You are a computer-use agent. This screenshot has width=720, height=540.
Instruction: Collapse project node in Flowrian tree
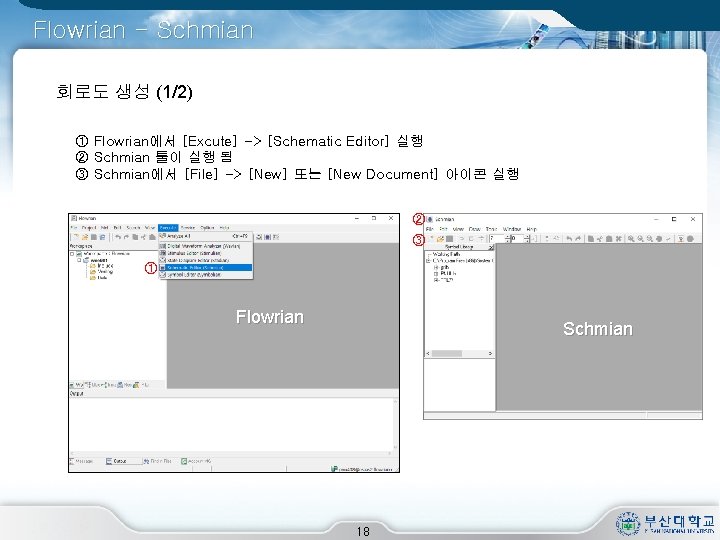click(x=79, y=260)
